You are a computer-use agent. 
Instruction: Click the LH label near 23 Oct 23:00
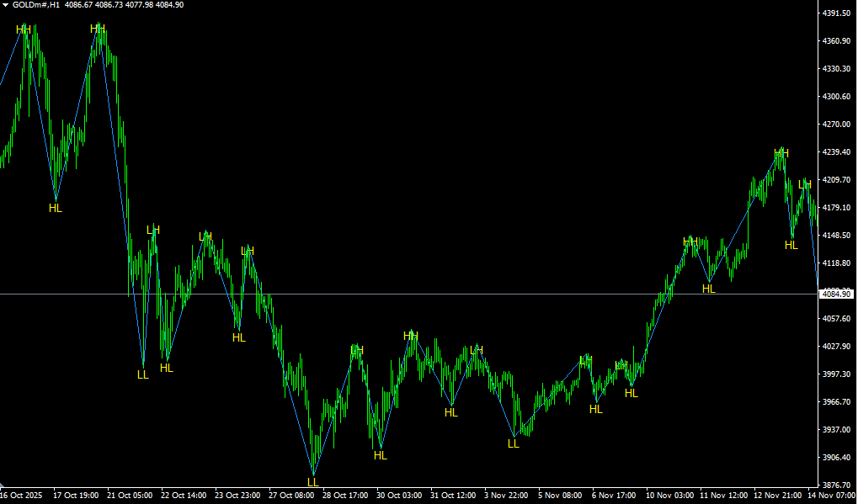(247, 251)
